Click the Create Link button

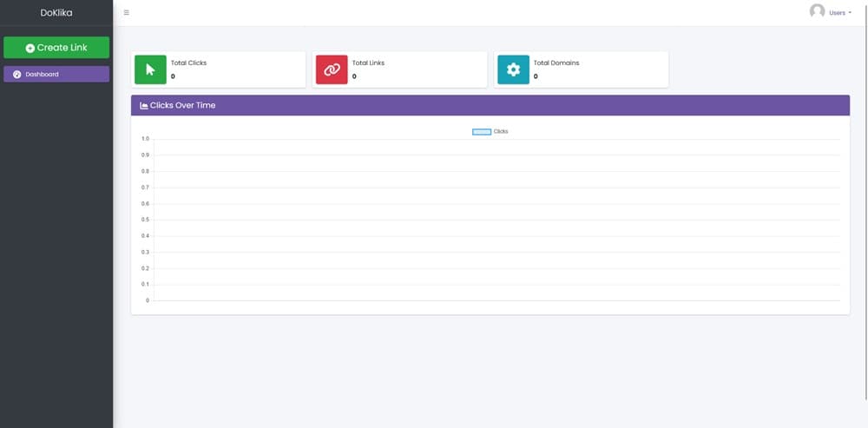coord(56,48)
